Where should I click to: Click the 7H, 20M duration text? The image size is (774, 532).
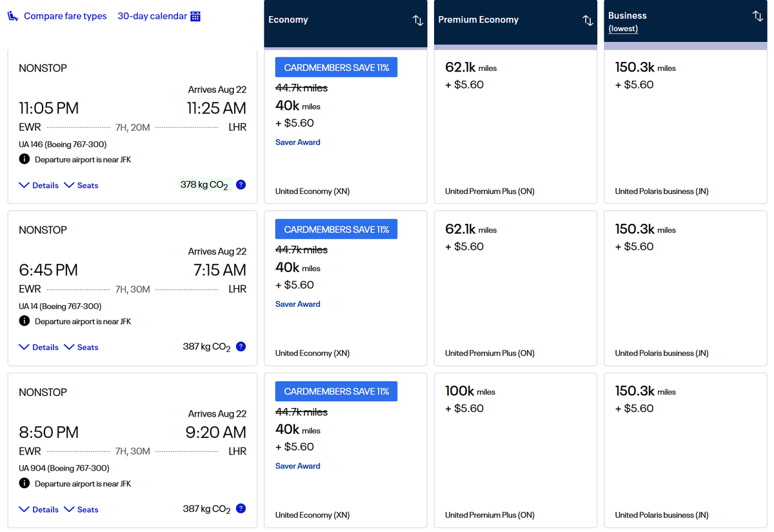click(x=132, y=127)
